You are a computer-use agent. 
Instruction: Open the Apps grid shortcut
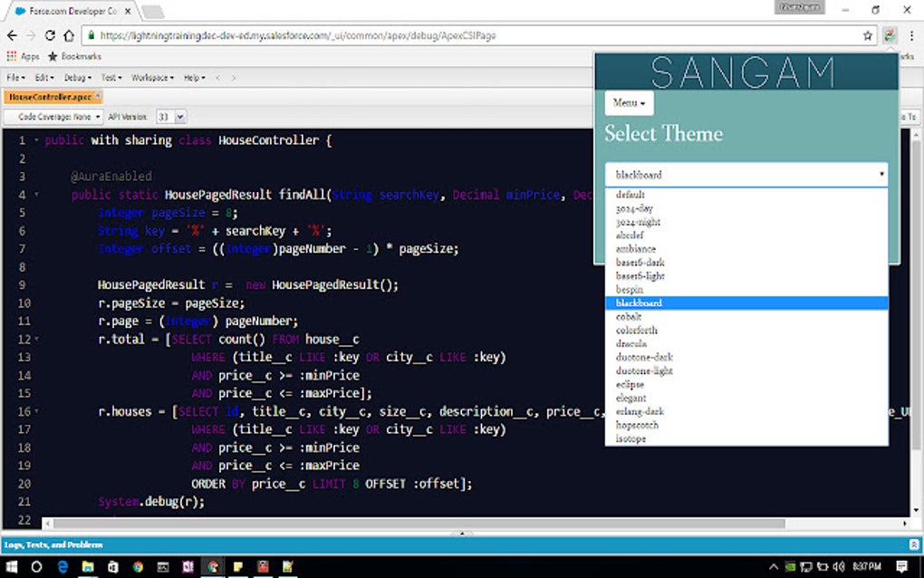click(23, 56)
